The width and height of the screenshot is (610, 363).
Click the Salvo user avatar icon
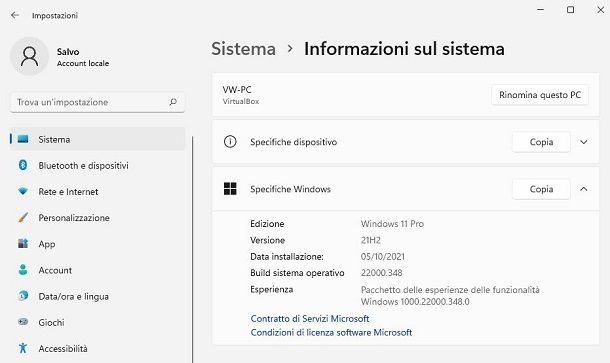(x=29, y=56)
